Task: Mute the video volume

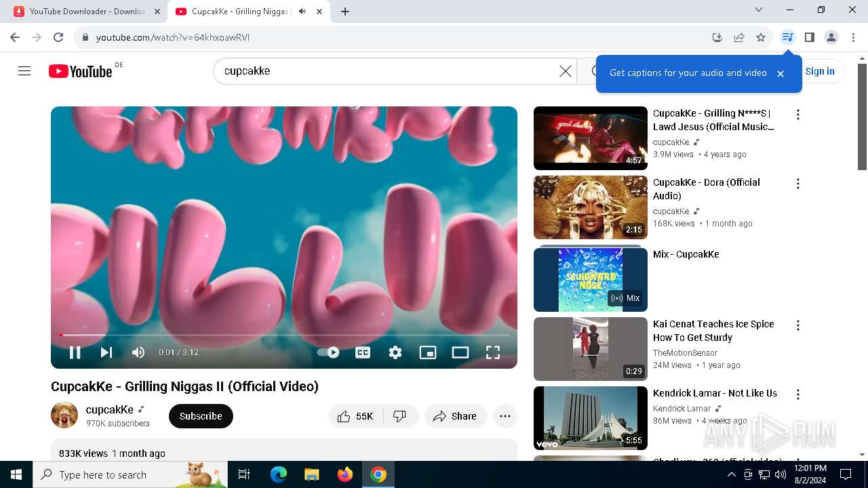Action: pyautogui.click(x=138, y=352)
